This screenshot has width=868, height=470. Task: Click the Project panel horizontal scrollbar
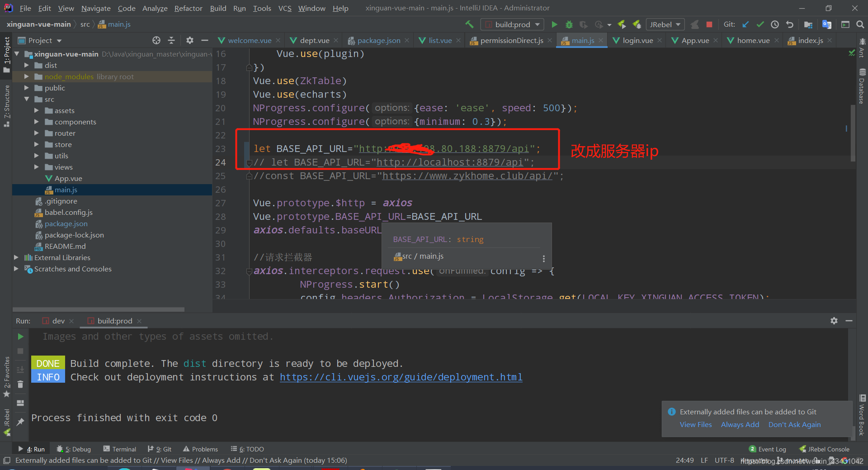(x=99, y=309)
